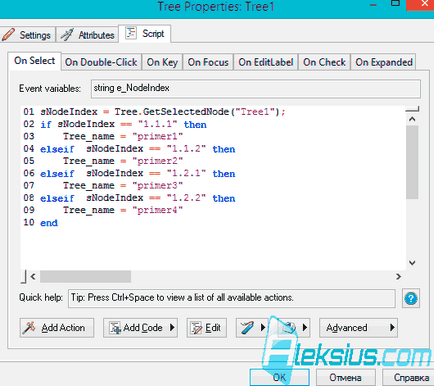Image resolution: width=434 pixels, height=386 pixels.
Task: Close the Tree Properties dialog
Action: tap(425, 4)
